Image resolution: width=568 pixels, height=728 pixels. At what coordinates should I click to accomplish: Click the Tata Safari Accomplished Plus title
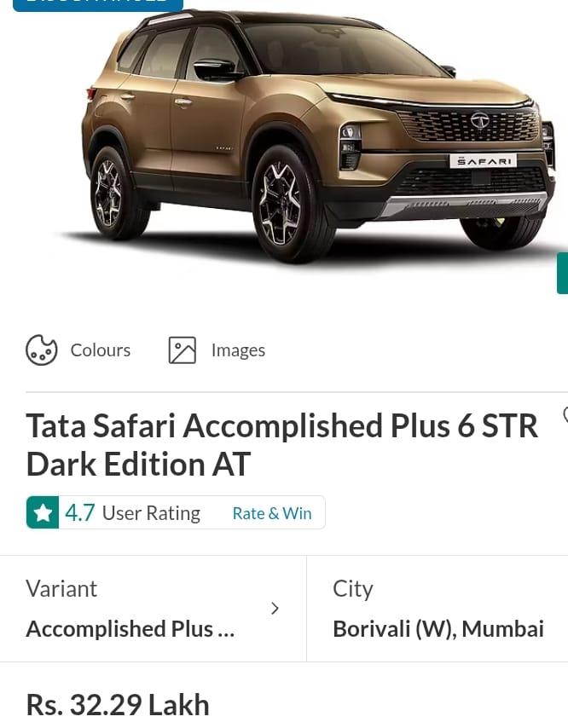281,444
